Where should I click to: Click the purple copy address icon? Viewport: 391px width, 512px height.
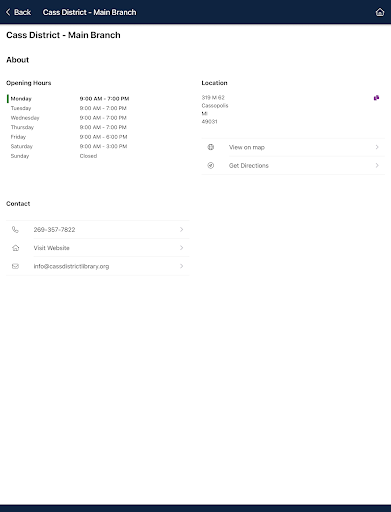pyautogui.click(x=376, y=98)
